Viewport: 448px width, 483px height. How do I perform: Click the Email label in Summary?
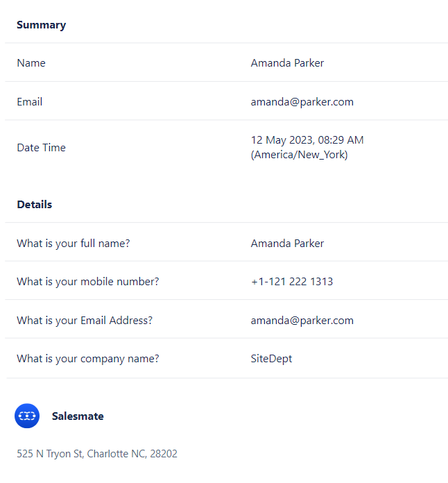click(x=30, y=102)
